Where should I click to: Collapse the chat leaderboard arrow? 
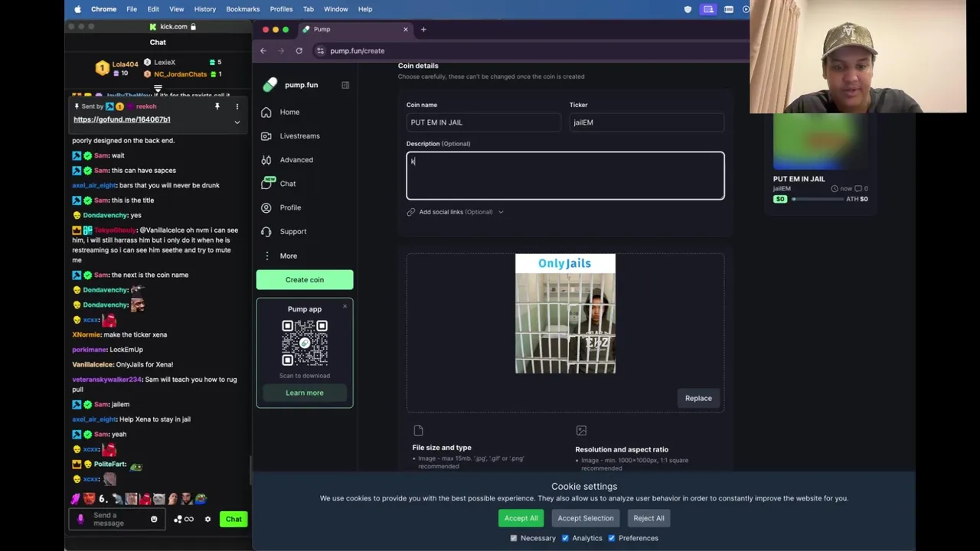tap(158, 88)
